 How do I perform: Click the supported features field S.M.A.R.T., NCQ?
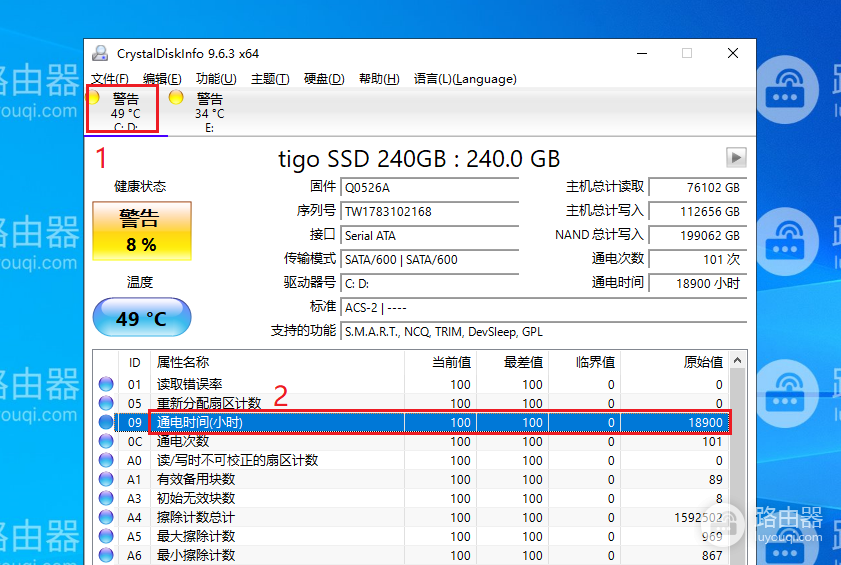[544, 332]
